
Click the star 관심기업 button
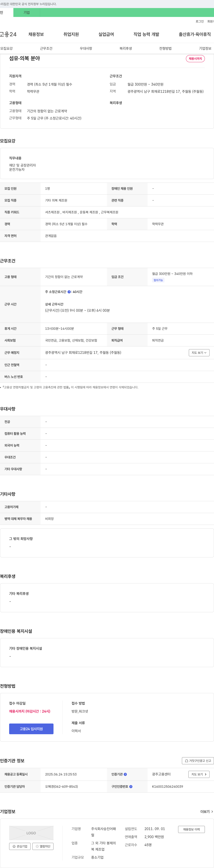tap(20, 846)
